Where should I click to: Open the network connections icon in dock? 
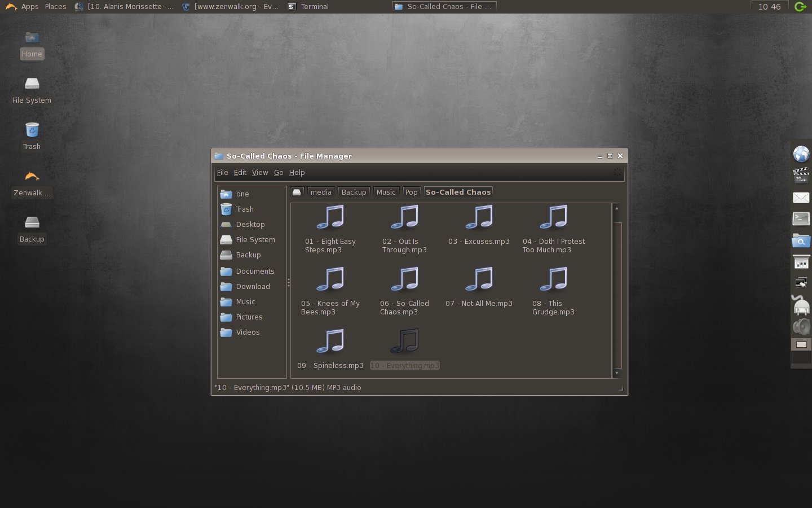point(801,283)
